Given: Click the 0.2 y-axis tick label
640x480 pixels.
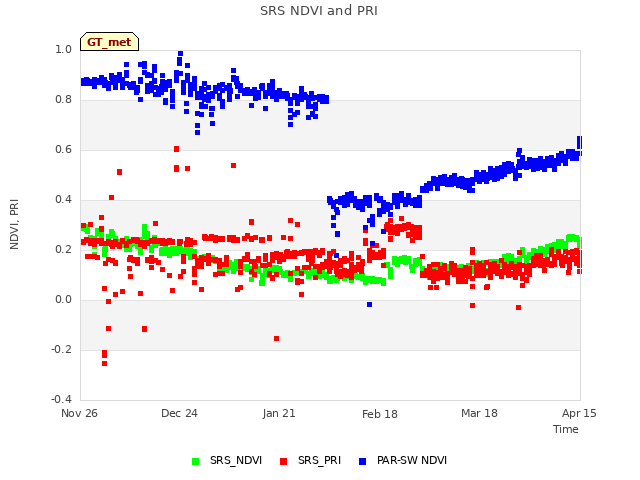Looking at the screenshot, I should (x=63, y=249).
